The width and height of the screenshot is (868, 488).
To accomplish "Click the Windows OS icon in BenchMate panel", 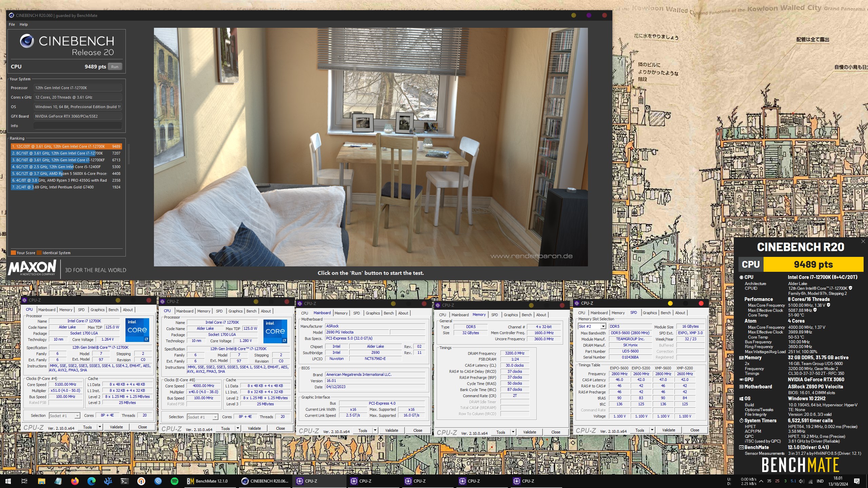I will (x=741, y=399).
